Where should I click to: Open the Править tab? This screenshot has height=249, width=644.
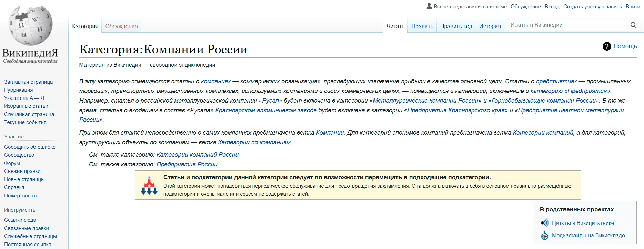pyautogui.click(x=422, y=26)
